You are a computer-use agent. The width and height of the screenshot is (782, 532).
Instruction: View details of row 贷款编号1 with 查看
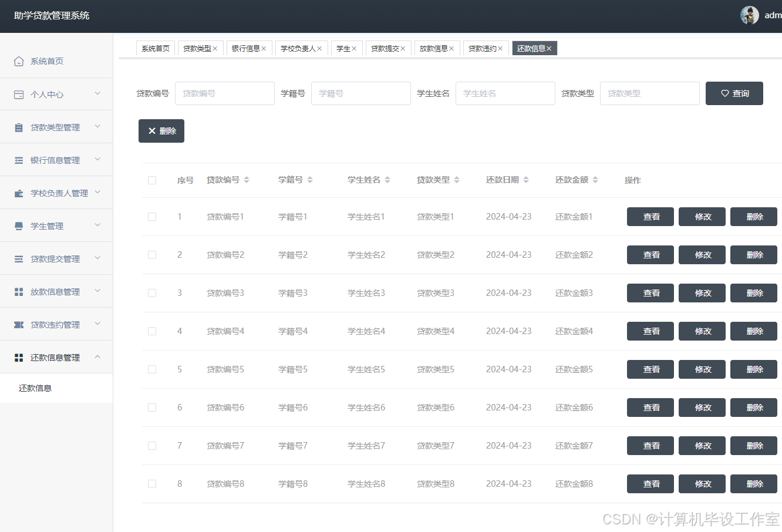650,217
